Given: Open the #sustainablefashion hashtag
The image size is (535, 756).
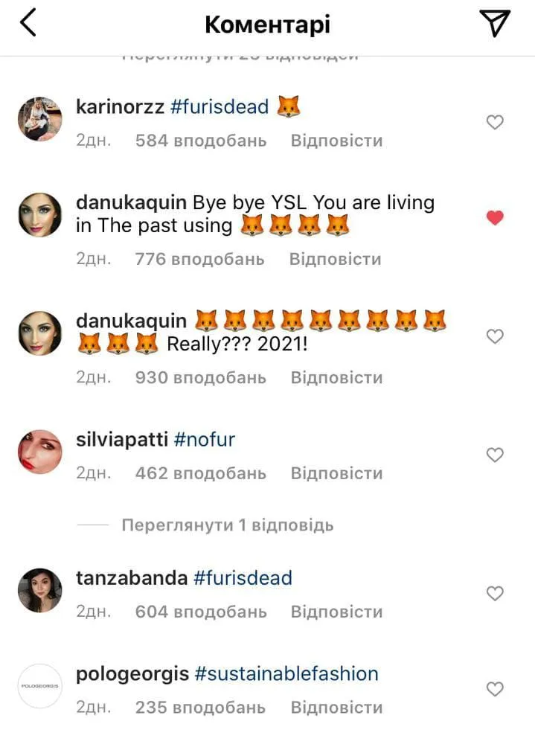Looking at the screenshot, I should click(x=286, y=674).
